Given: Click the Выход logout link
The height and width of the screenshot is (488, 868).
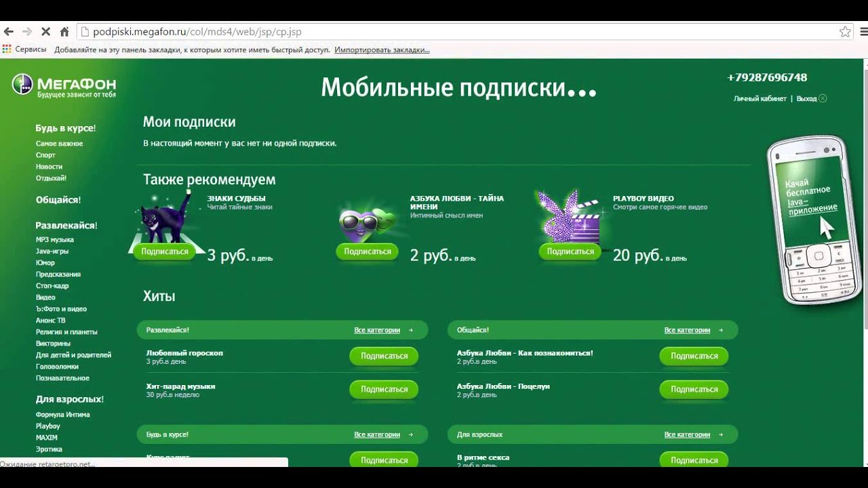Looking at the screenshot, I should point(806,99).
